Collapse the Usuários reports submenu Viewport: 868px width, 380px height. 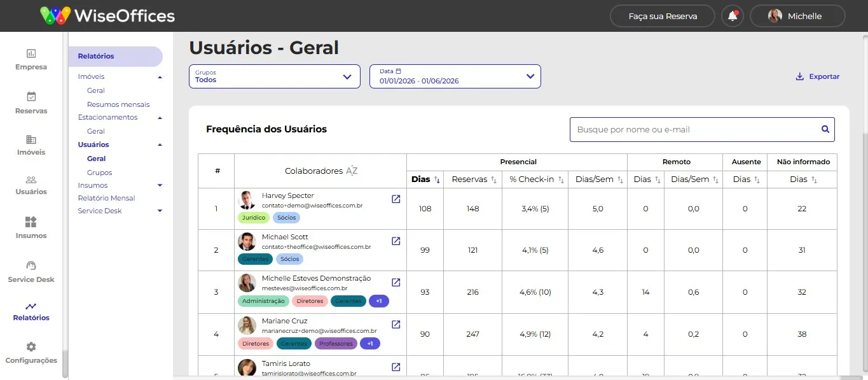coord(160,145)
